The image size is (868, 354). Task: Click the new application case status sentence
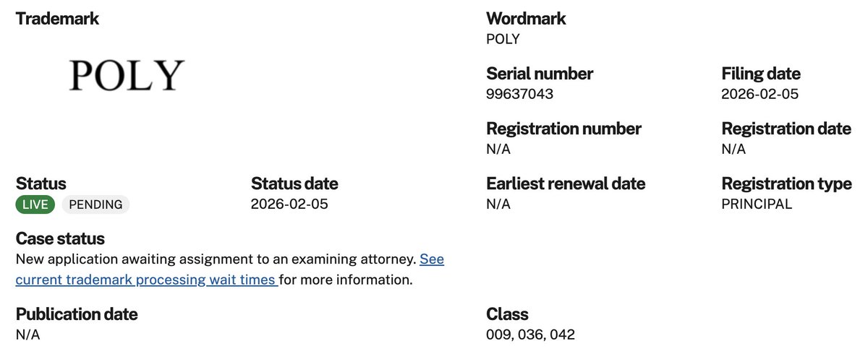click(216, 259)
